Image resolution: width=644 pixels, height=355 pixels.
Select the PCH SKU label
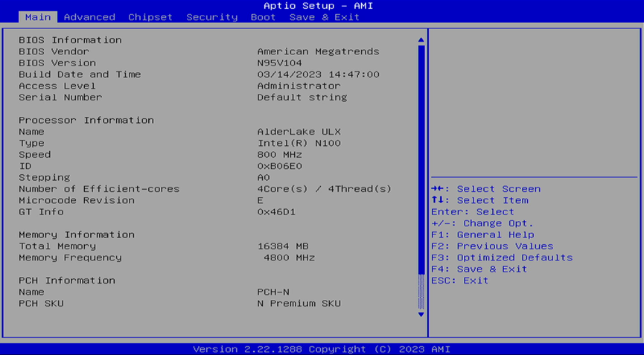[x=41, y=304]
